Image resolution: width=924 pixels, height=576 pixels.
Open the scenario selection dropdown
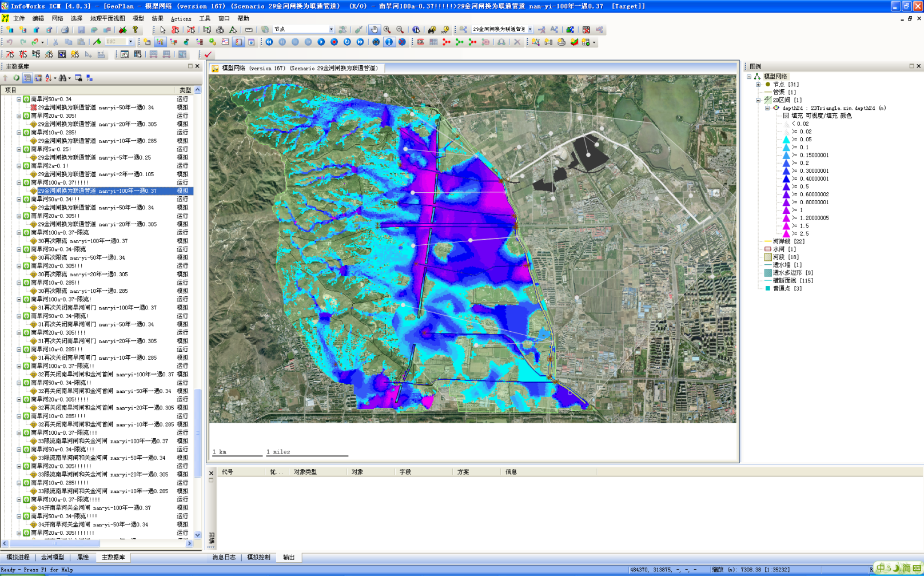point(529,29)
